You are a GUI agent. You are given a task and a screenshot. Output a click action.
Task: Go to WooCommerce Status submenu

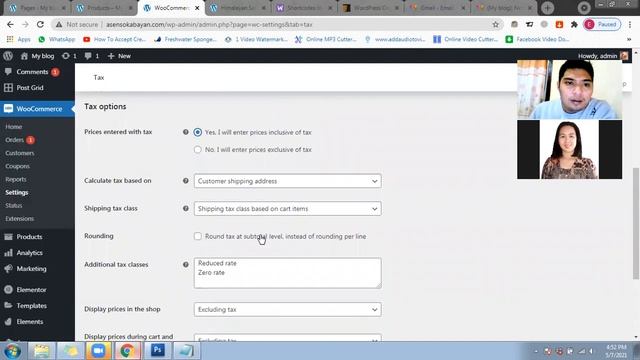point(14,205)
